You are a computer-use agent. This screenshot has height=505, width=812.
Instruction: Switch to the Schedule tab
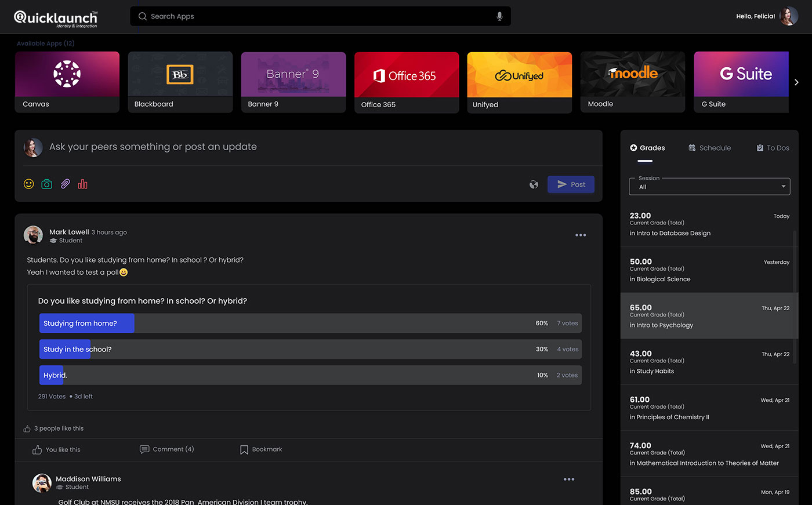(709, 148)
